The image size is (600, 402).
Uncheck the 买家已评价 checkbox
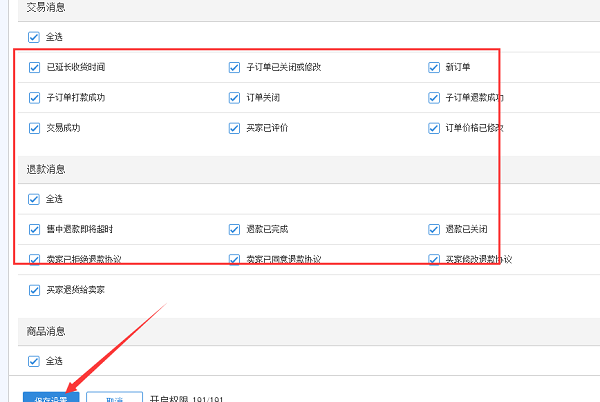(x=234, y=128)
